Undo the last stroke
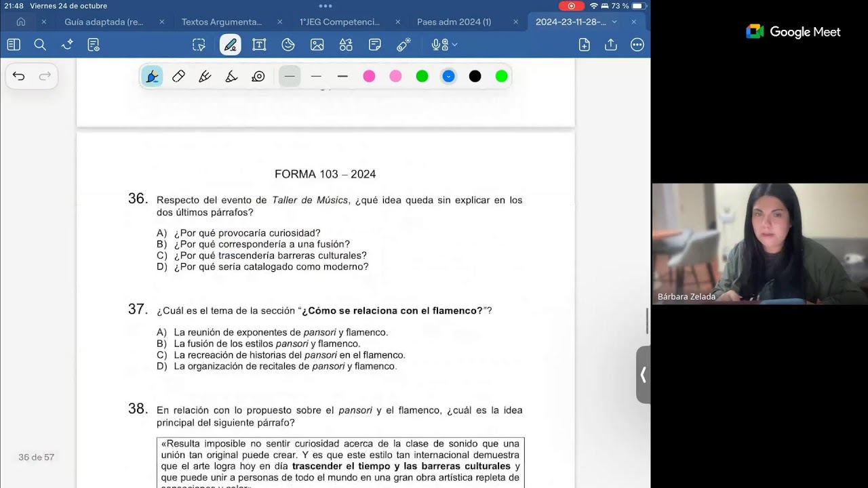This screenshot has width=868, height=488. [x=19, y=76]
